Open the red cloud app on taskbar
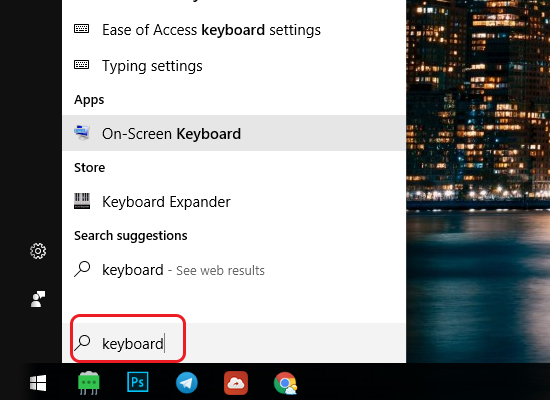The width and height of the screenshot is (550, 400). click(x=236, y=383)
